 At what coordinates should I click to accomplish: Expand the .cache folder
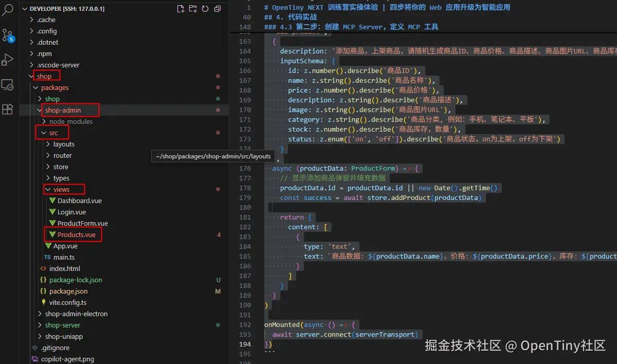pos(32,20)
